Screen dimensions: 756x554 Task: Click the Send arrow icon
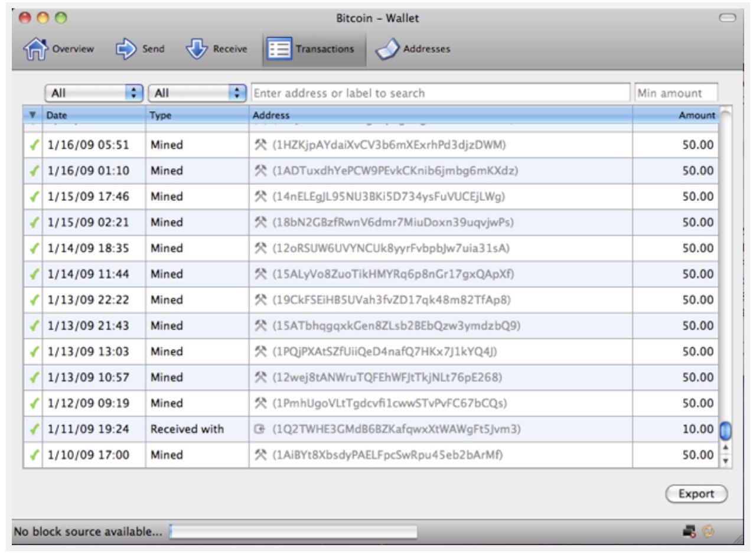coord(126,49)
